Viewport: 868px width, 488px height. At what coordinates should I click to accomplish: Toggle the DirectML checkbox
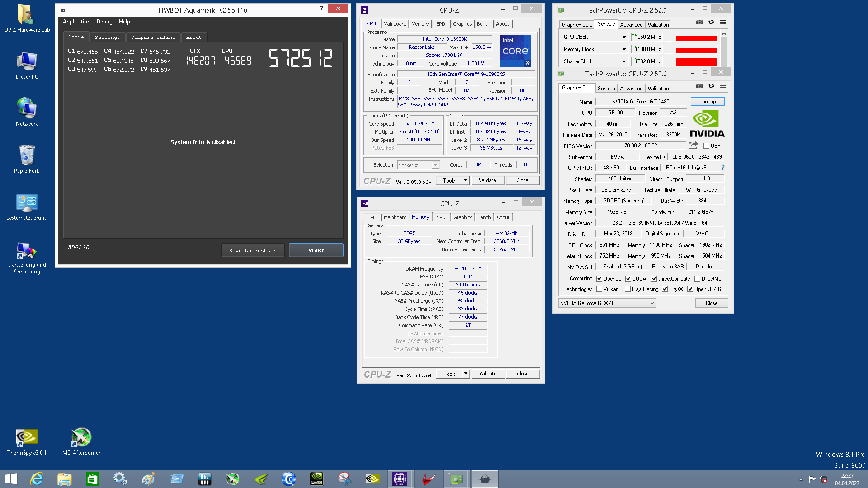(697, 279)
